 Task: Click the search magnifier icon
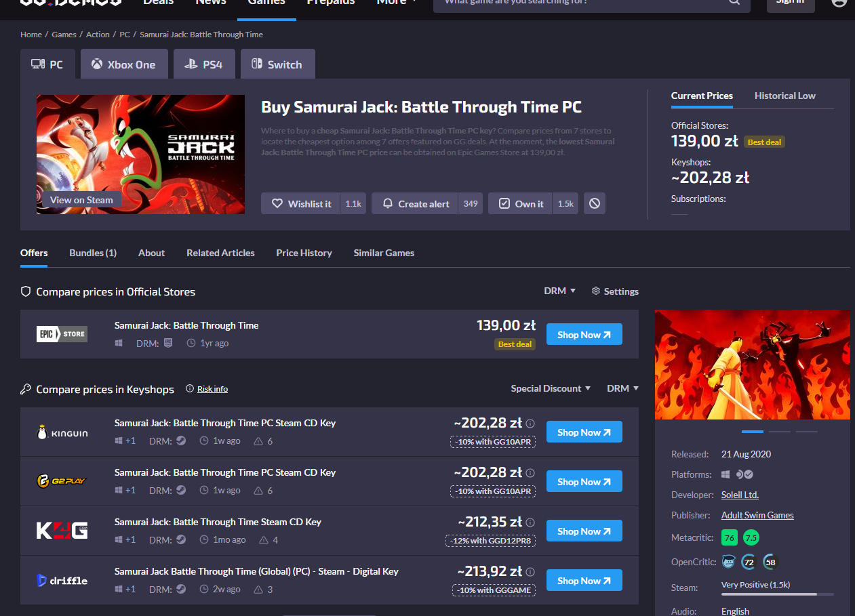[x=734, y=2]
